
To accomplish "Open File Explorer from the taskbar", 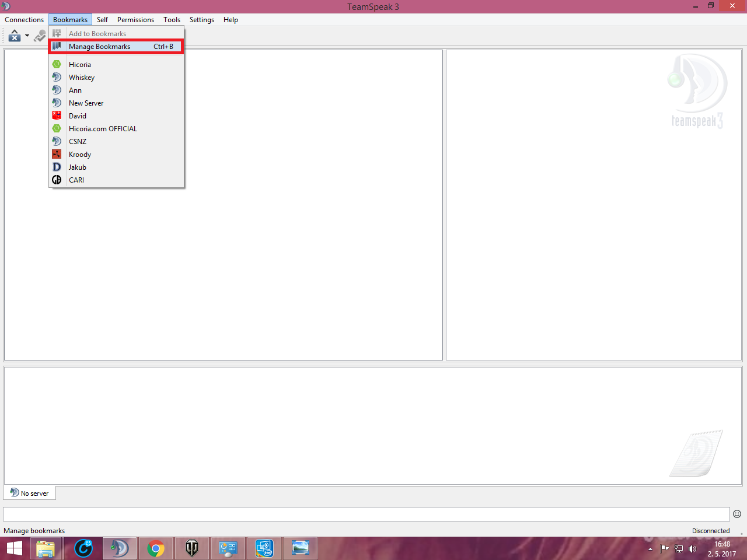I will (x=46, y=548).
